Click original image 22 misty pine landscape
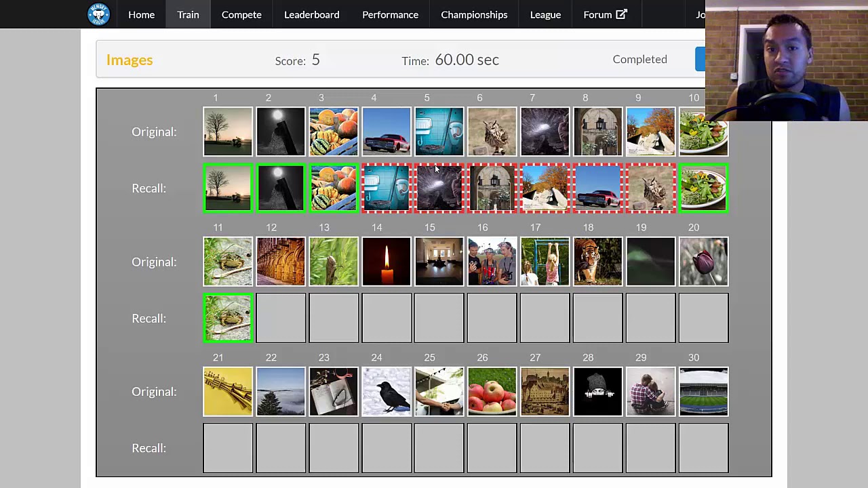 coord(281,391)
